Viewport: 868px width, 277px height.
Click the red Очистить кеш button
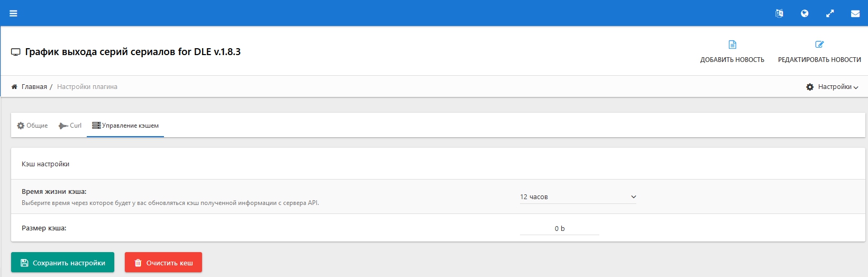coord(163,262)
